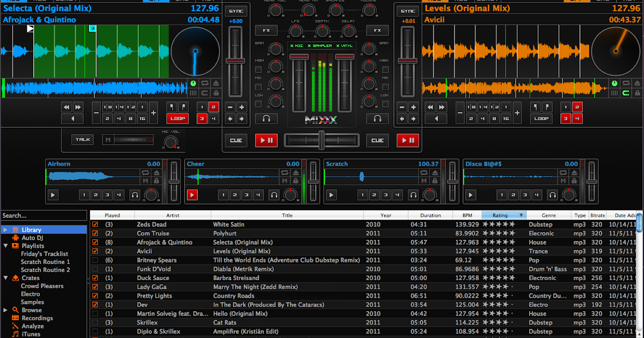Toggle quantize green circle on left deck
Image resolution: width=644 pixels, height=338 pixels.
point(194,83)
